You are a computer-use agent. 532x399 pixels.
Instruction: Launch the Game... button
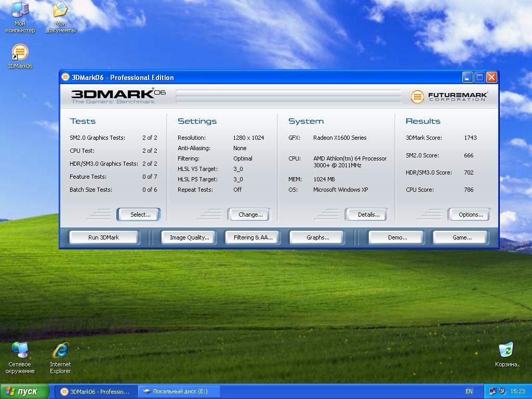[461, 237]
